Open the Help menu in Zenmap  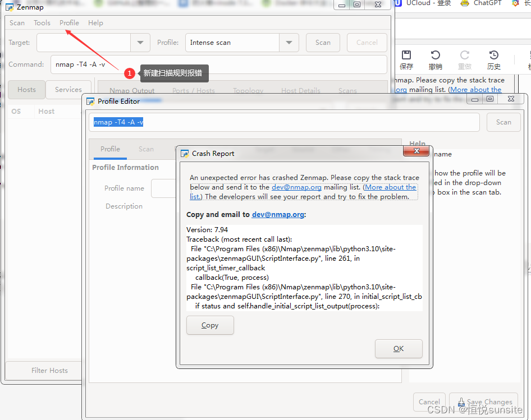pos(95,22)
